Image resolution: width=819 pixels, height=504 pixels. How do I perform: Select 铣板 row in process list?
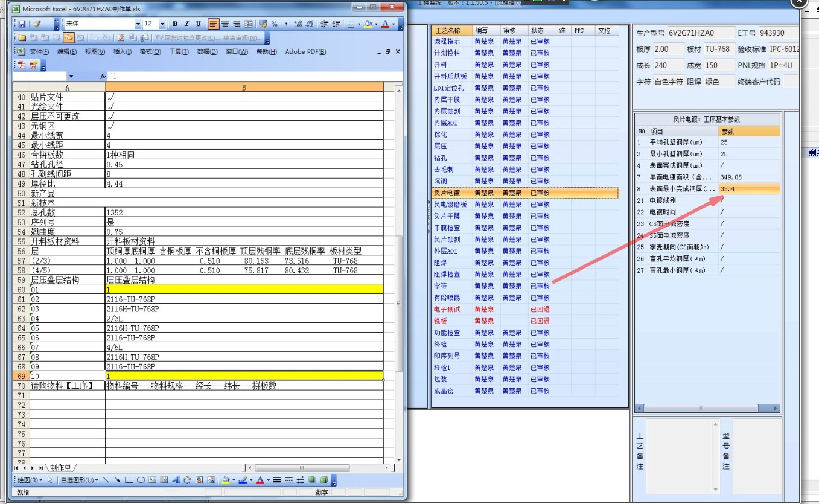pyautogui.click(x=525, y=321)
